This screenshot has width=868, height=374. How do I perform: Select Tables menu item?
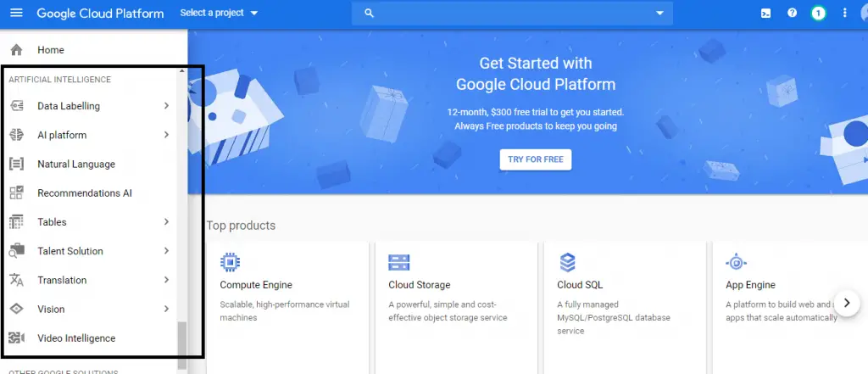88,222
